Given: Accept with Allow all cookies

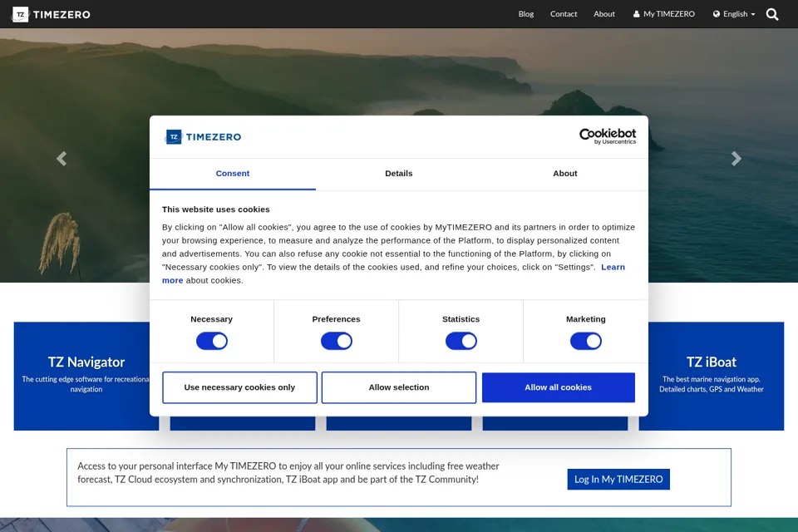Looking at the screenshot, I should tap(559, 387).
